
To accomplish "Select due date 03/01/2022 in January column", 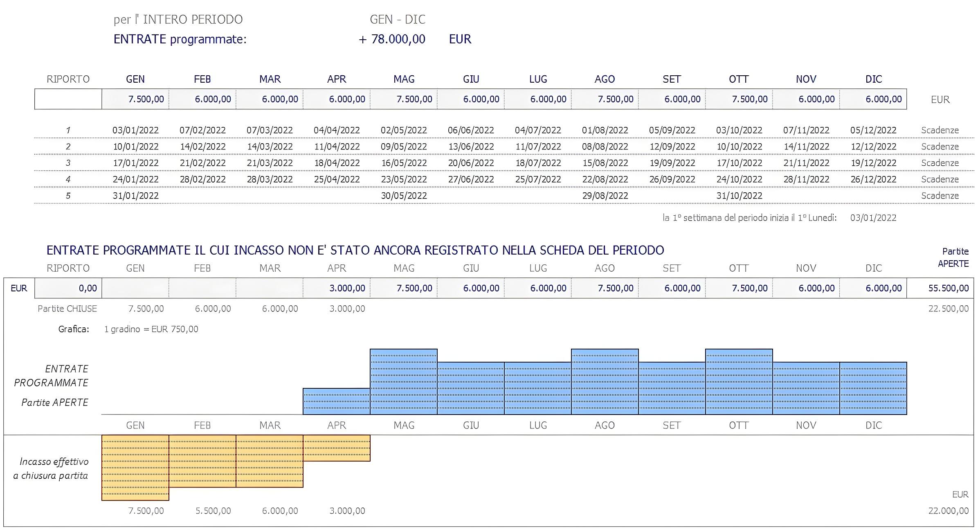I will click(135, 130).
